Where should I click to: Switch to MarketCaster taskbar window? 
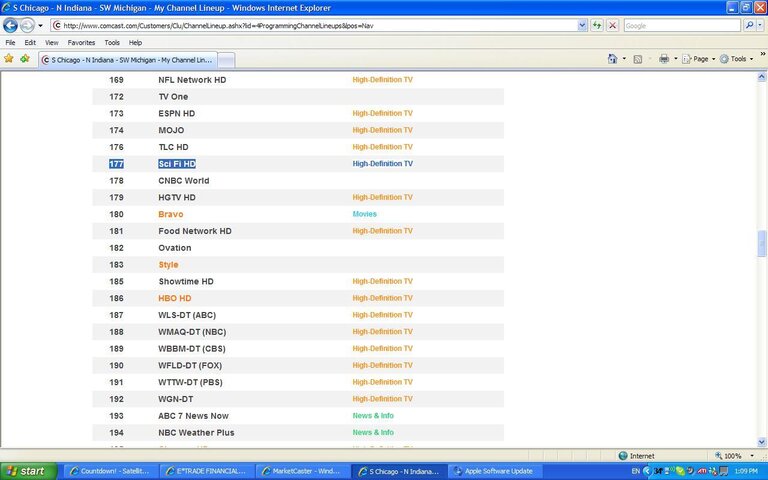tap(302, 471)
